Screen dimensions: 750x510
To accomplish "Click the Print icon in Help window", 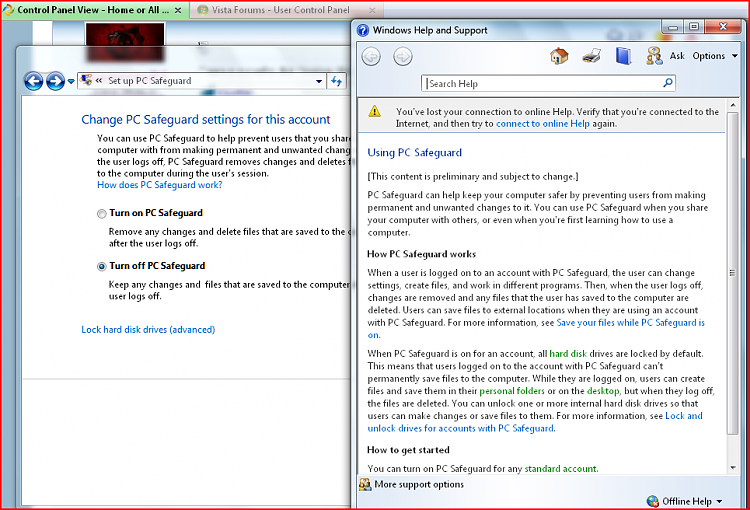I will pyautogui.click(x=592, y=56).
